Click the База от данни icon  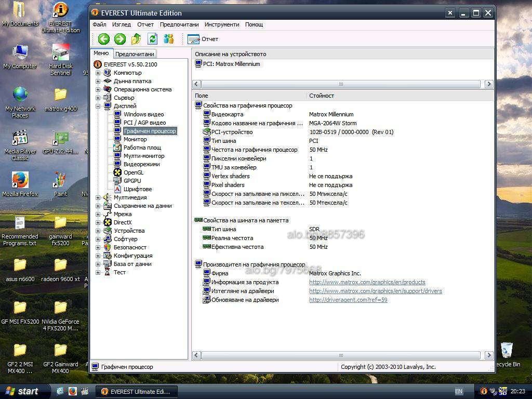[107, 264]
